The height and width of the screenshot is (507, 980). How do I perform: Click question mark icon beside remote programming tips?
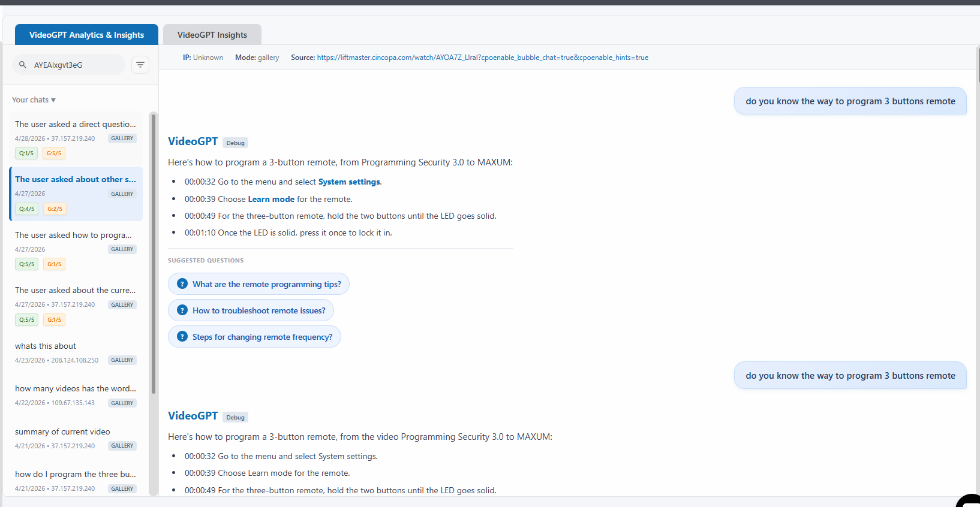[x=183, y=284]
